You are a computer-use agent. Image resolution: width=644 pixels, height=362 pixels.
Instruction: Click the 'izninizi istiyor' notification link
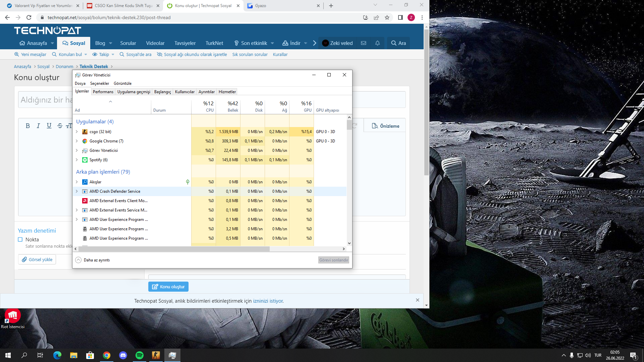coord(268,301)
